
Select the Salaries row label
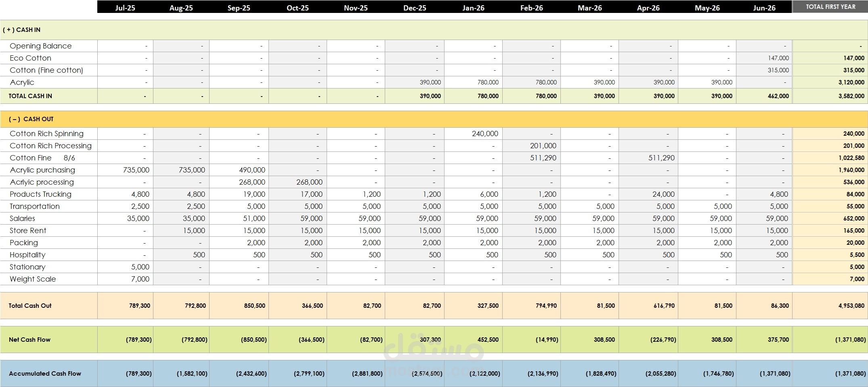22,219
